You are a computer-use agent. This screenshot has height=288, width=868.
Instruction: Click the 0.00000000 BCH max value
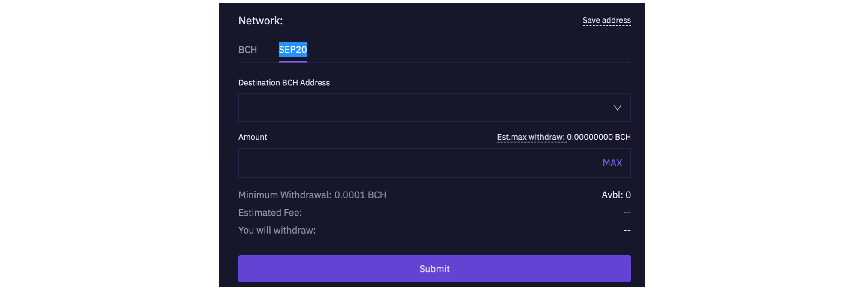point(599,137)
